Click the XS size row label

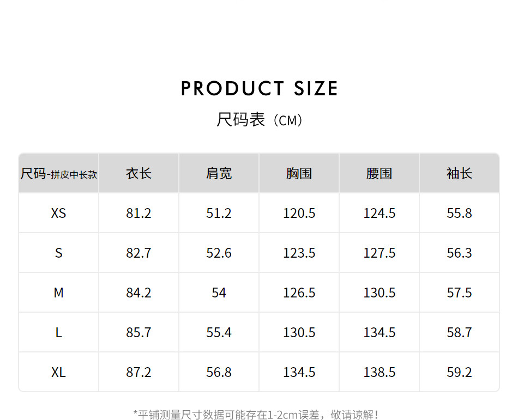click(x=59, y=213)
